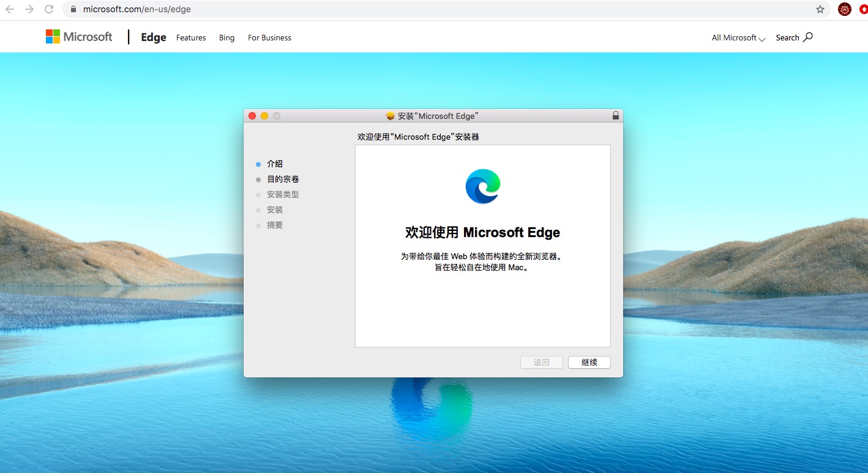Open the Features menu item

click(x=191, y=38)
